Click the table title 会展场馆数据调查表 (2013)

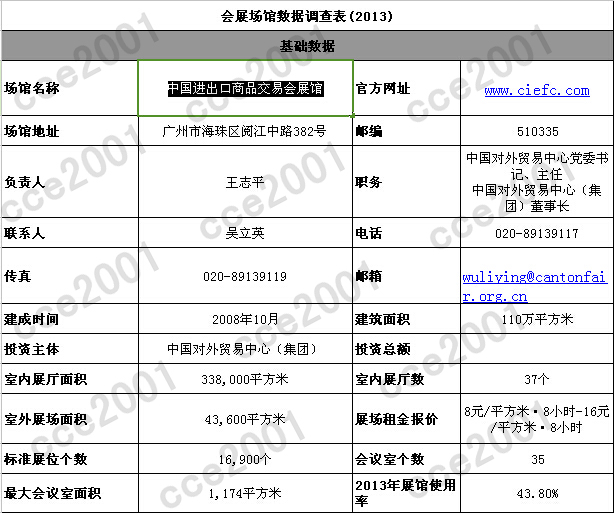pos(307,16)
